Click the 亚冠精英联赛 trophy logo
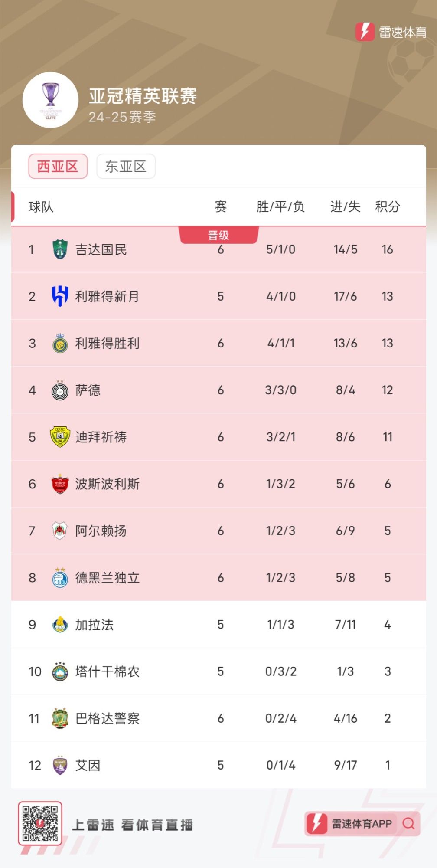This screenshot has height=868, width=437. tap(51, 100)
